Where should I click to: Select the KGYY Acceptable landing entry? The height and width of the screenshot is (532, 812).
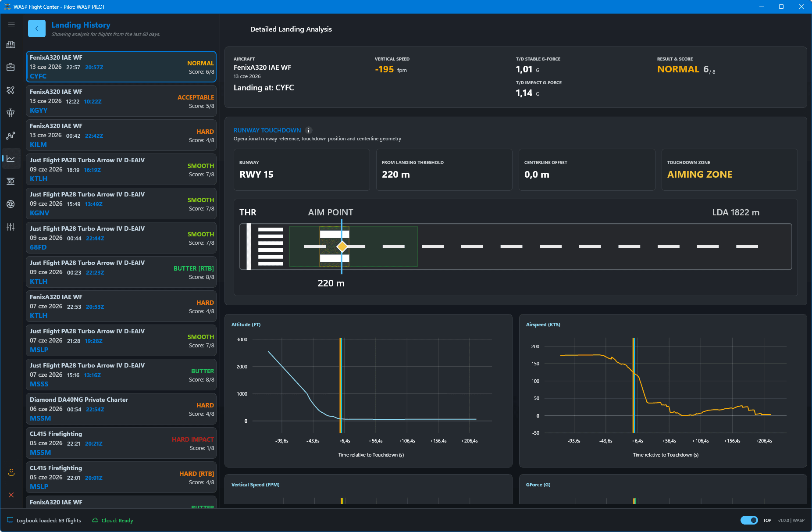(121, 101)
